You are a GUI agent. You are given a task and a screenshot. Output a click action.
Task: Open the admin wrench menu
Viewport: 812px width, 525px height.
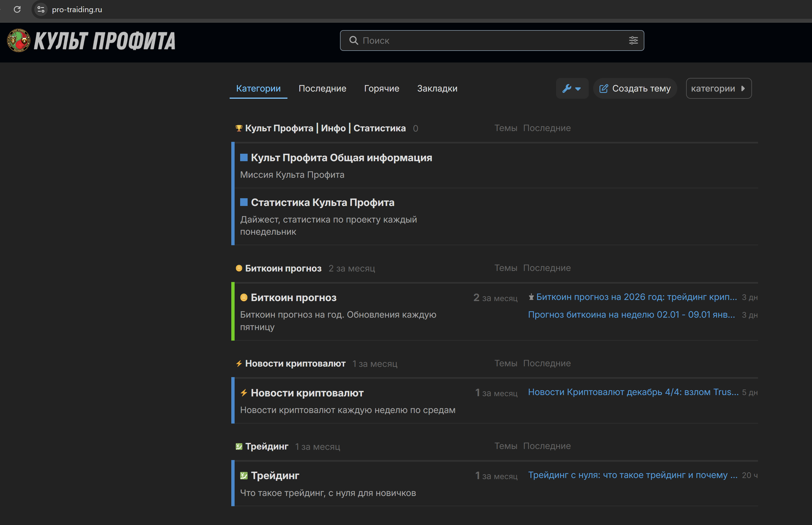[x=567, y=89]
